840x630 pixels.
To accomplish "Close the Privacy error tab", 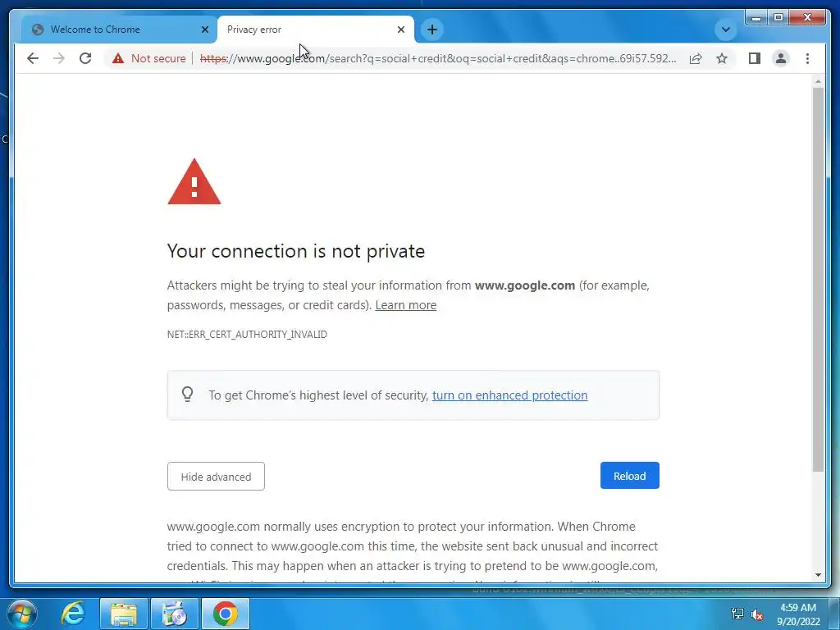I will click(x=400, y=30).
